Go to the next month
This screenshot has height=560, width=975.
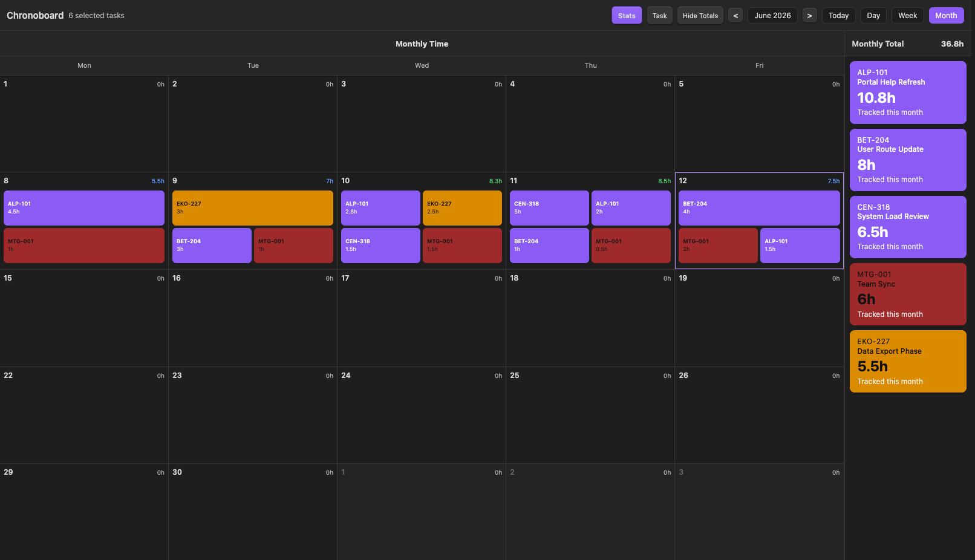[809, 16]
